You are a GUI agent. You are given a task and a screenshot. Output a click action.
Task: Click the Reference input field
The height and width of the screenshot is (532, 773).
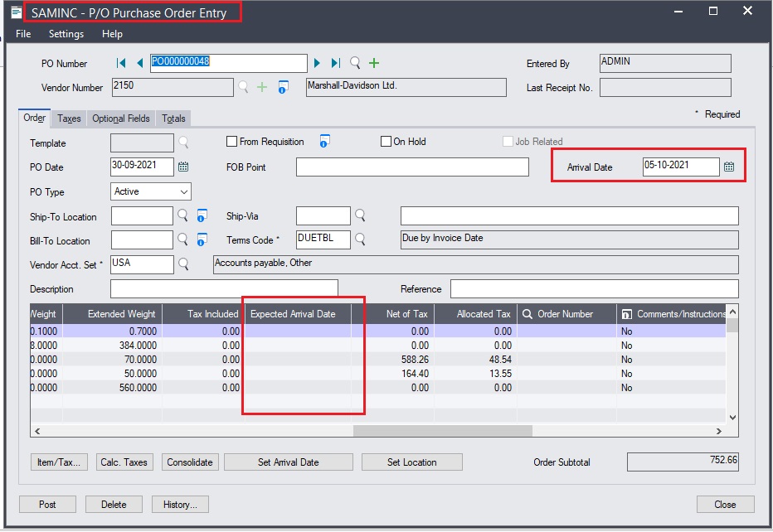(595, 288)
